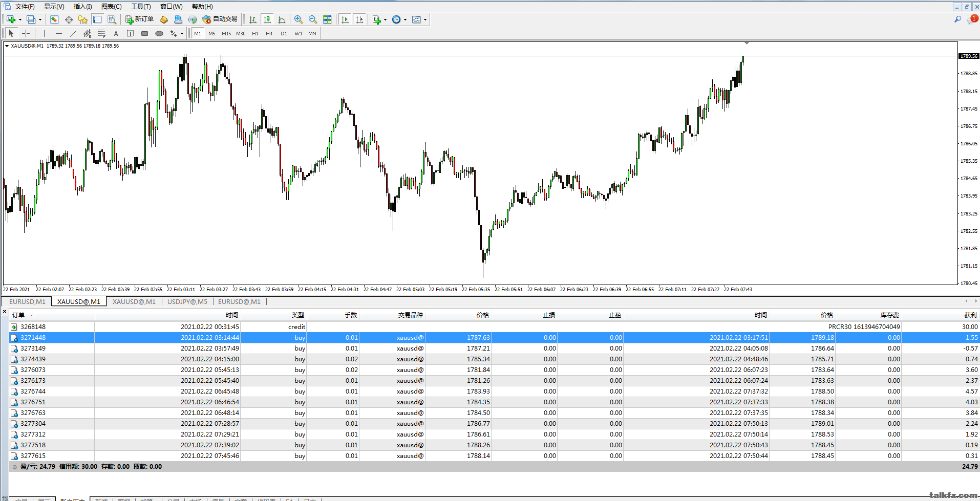The image size is (980, 501).
Task: Zoom in on the chart
Action: (299, 19)
